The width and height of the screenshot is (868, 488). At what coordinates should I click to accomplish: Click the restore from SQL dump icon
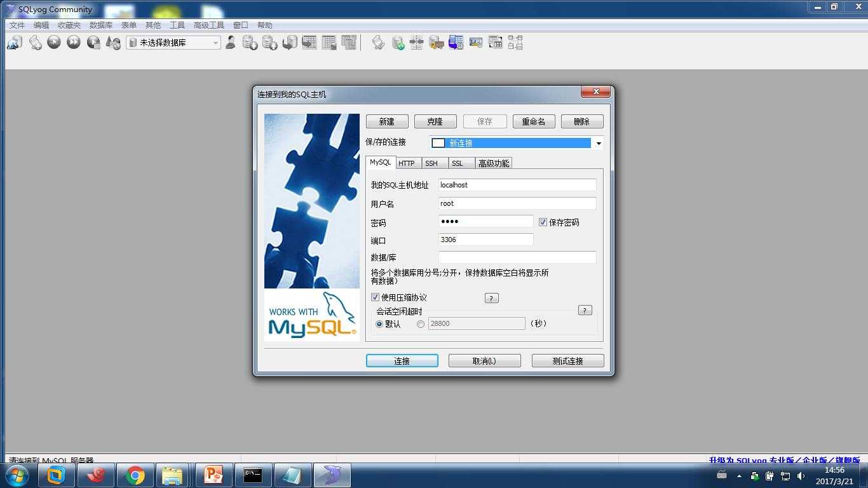(x=290, y=43)
